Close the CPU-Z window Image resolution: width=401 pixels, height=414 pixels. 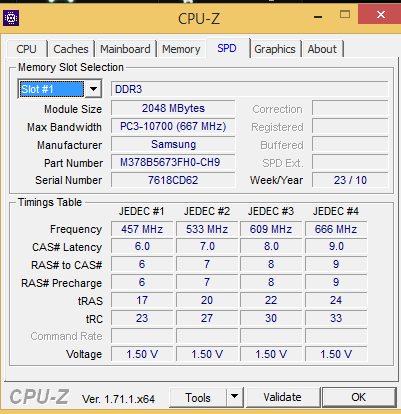click(380, 14)
